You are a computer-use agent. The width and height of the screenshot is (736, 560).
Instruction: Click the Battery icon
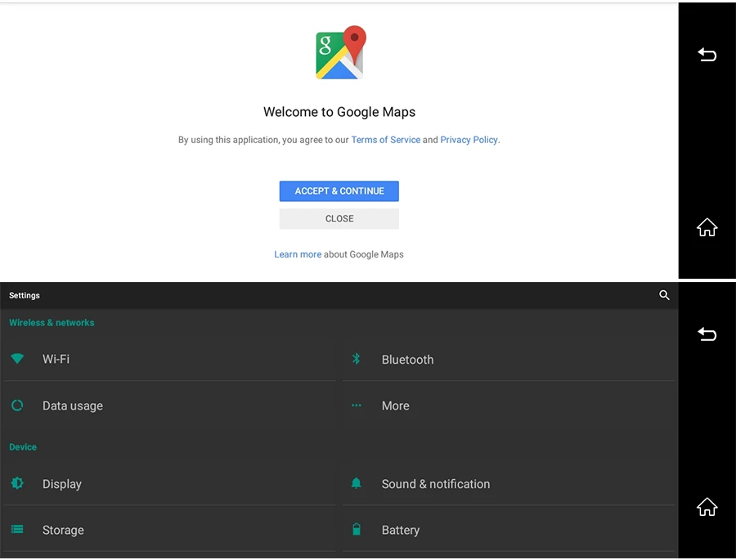tap(357, 529)
